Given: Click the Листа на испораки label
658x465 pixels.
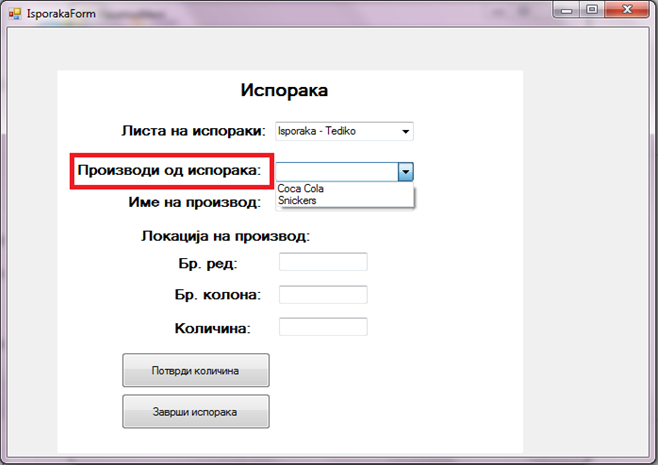Looking at the screenshot, I should 193,131.
